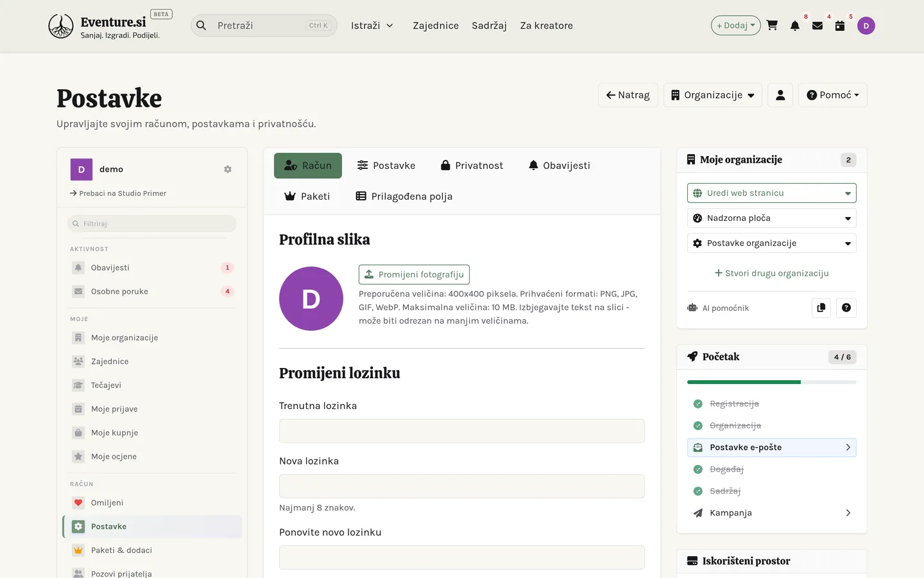Image resolution: width=924 pixels, height=578 pixels.
Task: Expand the Uredi web stranicu dropdown
Action: pyautogui.click(x=772, y=193)
